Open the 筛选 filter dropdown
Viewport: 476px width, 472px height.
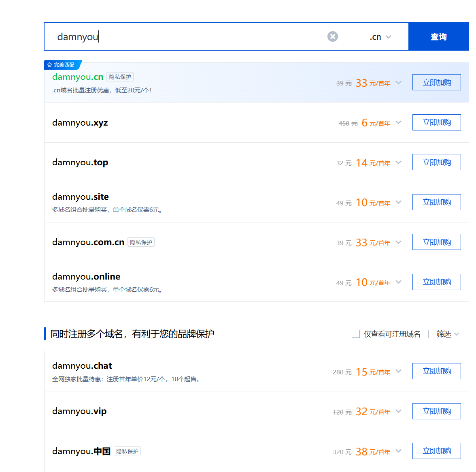pos(447,334)
